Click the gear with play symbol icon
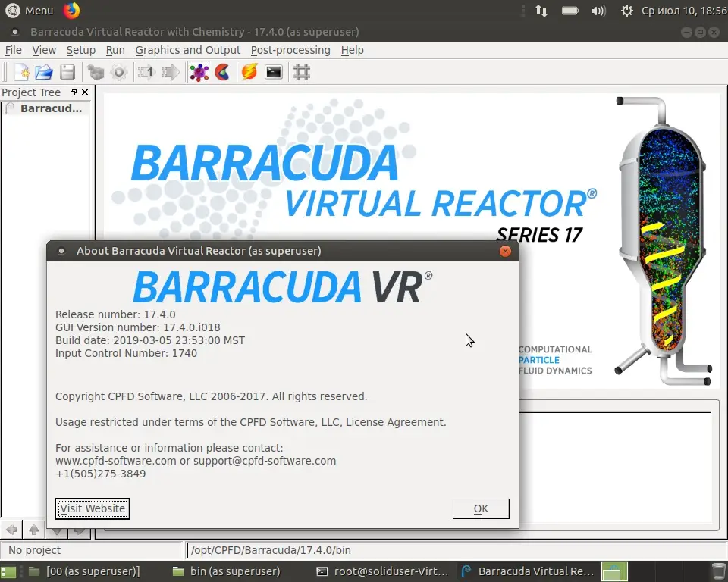Image resolution: width=728 pixels, height=582 pixels. coord(119,72)
